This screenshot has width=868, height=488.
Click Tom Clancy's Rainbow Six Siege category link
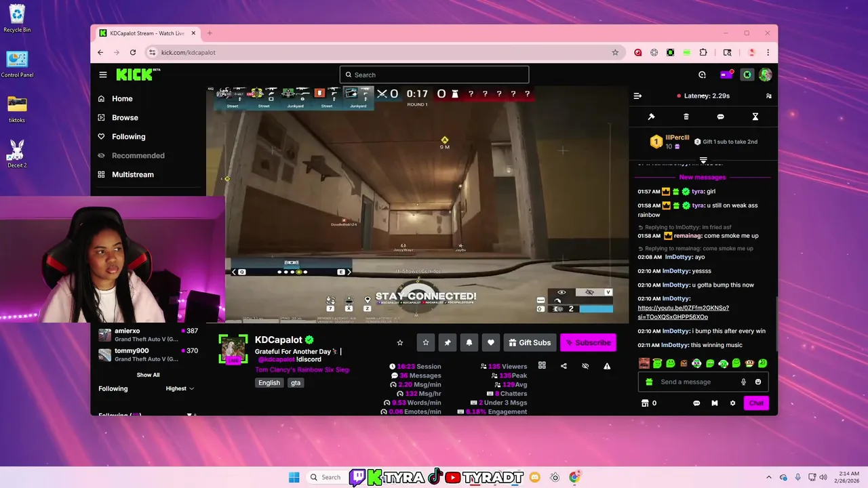[x=302, y=370]
